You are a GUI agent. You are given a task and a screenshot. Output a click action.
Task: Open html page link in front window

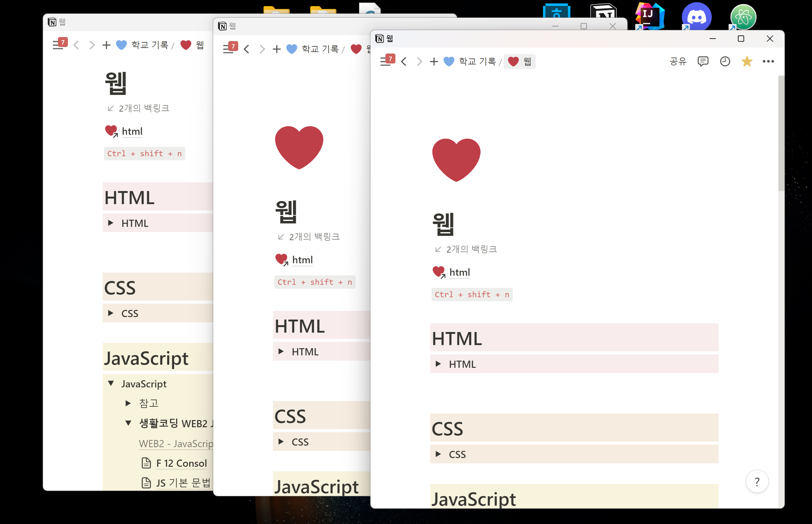pyautogui.click(x=459, y=272)
